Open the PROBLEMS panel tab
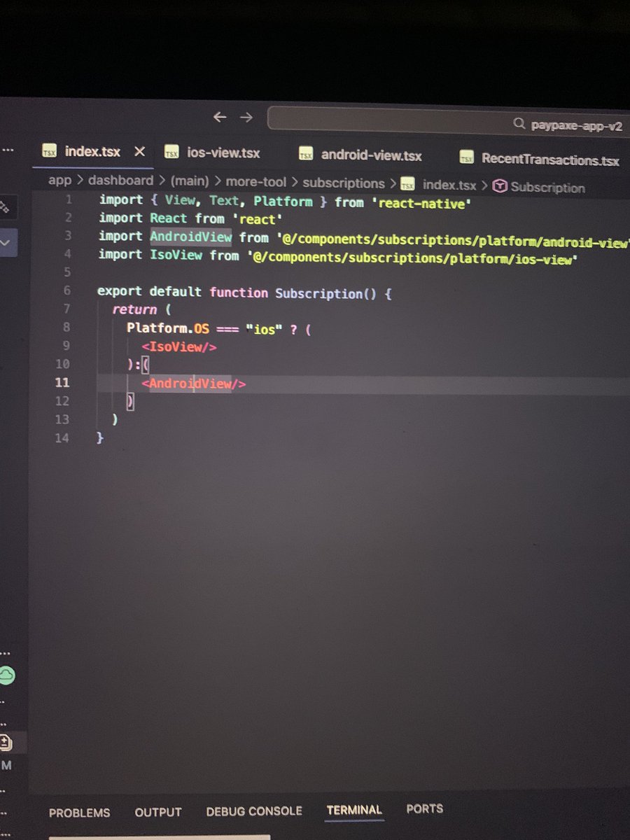Viewport: 630px width, 840px height. tap(79, 813)
